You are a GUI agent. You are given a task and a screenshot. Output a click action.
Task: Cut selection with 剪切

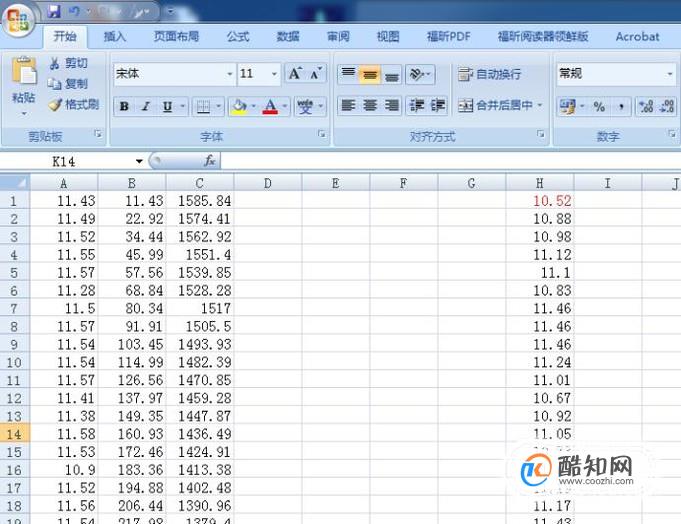coord(68,63)
